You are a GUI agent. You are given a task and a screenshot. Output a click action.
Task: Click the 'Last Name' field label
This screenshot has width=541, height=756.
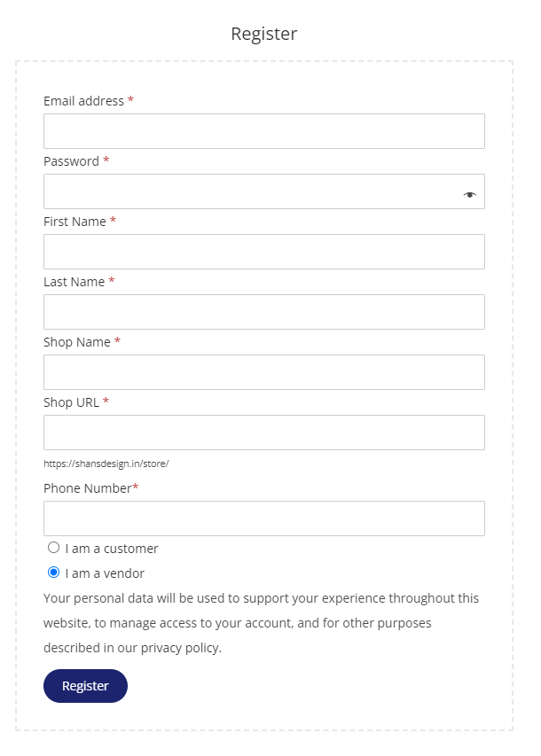pos(74,282)
